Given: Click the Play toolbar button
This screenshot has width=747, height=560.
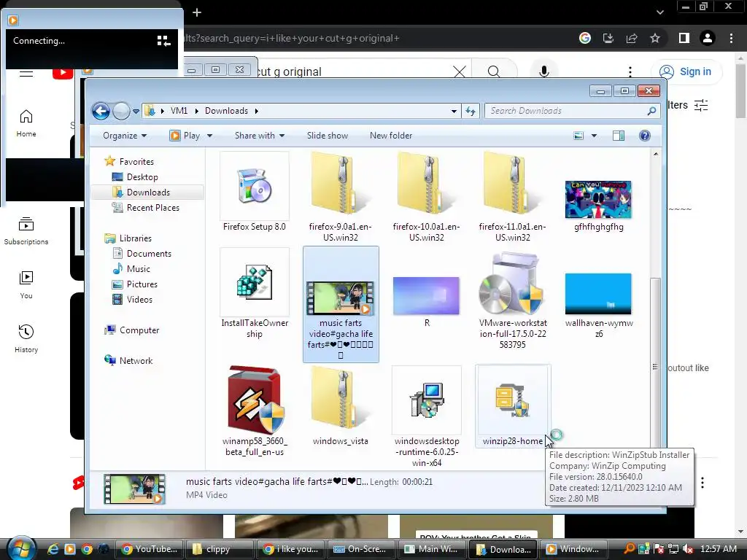Looking at the screenshot, I should click(185, 136).
